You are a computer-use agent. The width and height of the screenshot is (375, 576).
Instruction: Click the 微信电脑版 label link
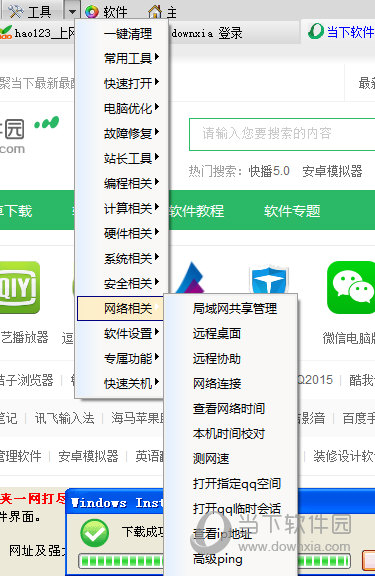tap(349, 338)
